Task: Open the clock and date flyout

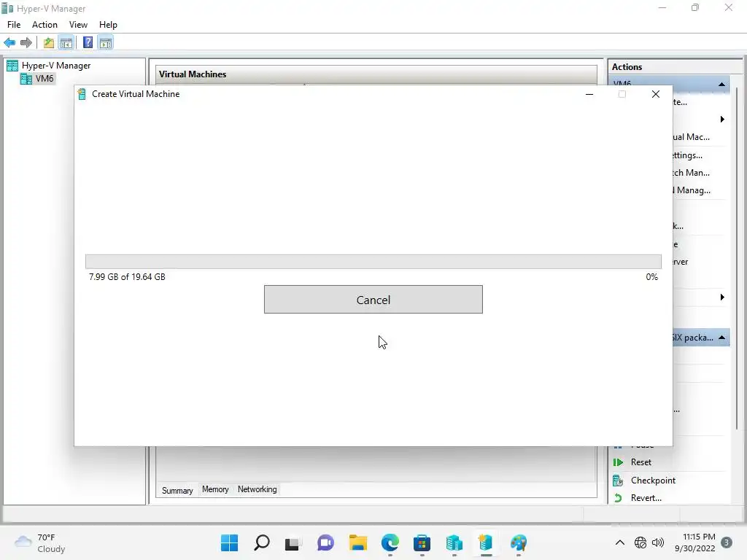Action: [695, 542]
